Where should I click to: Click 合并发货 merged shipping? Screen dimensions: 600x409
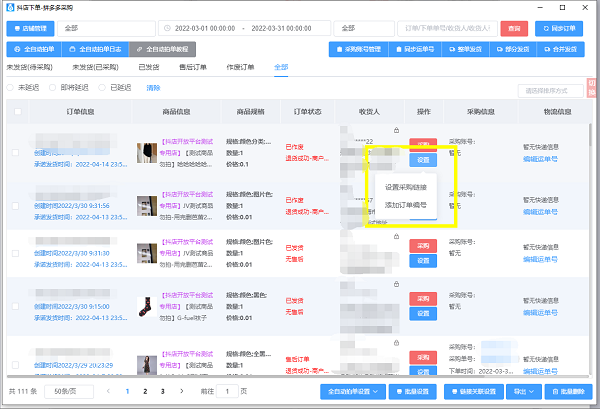[561, 49]
